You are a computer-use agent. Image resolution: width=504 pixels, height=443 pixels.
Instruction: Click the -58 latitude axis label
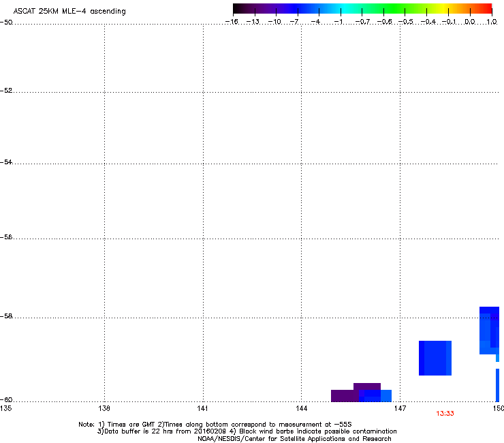click(6, 316)
